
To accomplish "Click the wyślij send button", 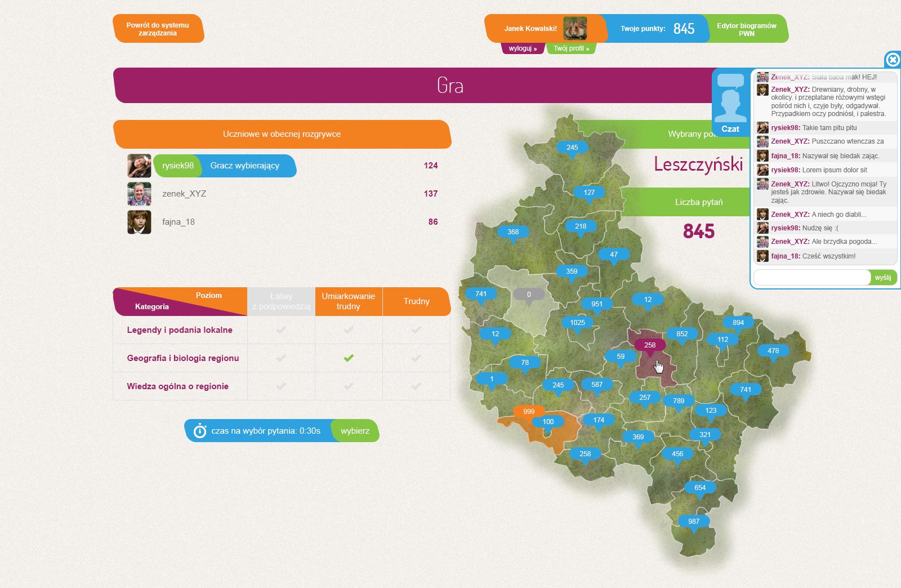I will coord(882,278).
